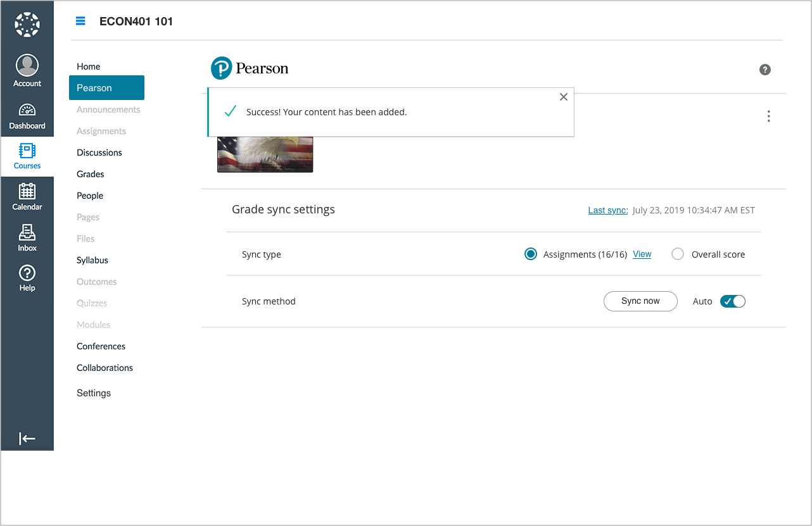Select the Pearson course menu item

[x=106, y=88]
